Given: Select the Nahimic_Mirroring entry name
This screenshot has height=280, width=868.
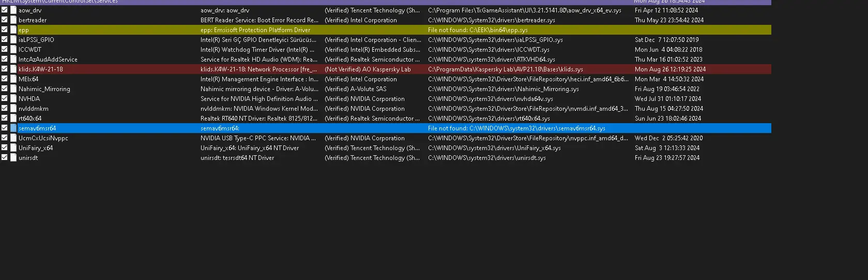Looking at the screenshot, I should (44, 89).
